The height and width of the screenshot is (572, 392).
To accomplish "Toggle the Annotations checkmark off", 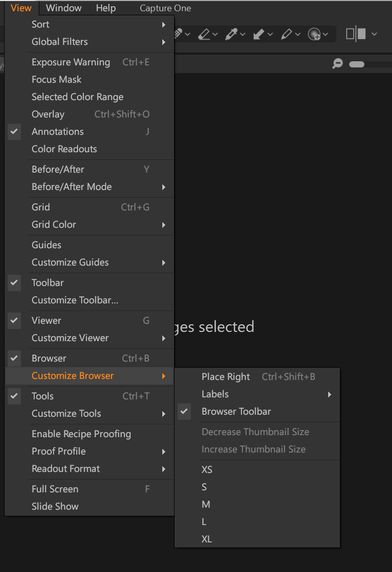I will [x=58, y=131].
